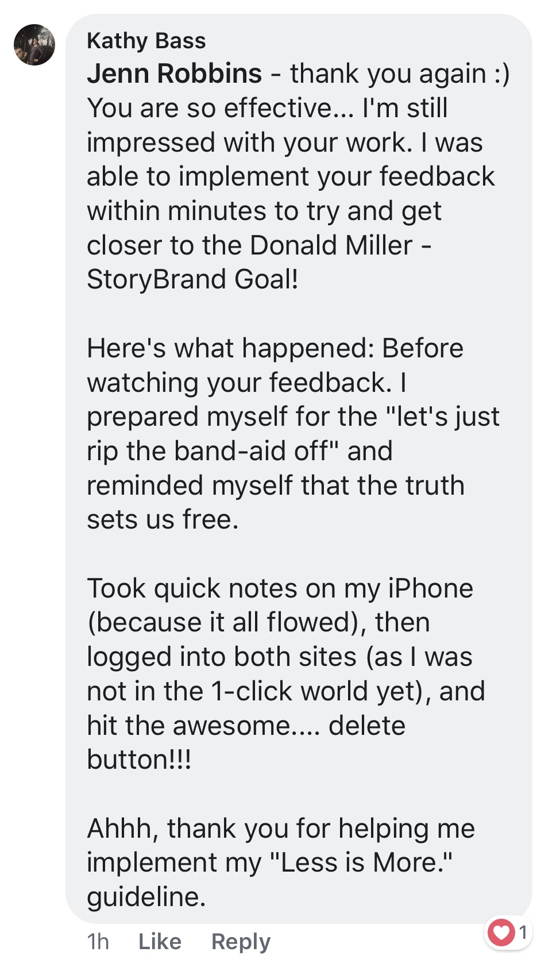
Task: Like Kathy Bass's comment
Action: (160, 941)
